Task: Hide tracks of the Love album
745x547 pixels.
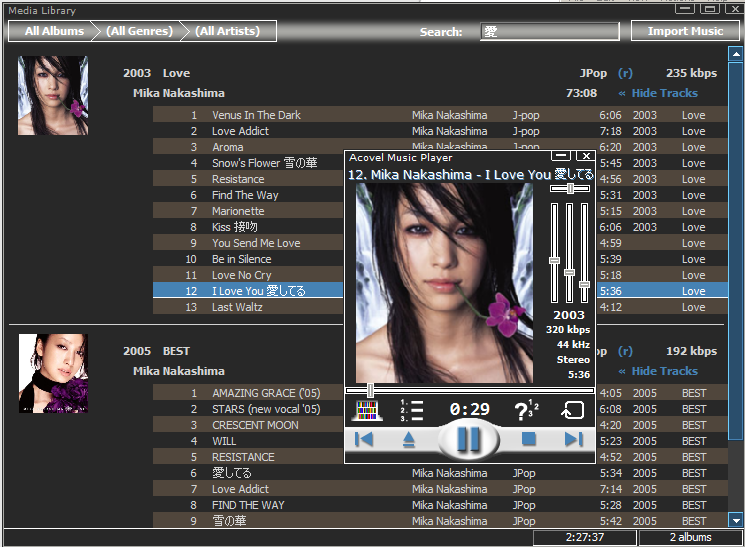Action: tap(658, 93)
